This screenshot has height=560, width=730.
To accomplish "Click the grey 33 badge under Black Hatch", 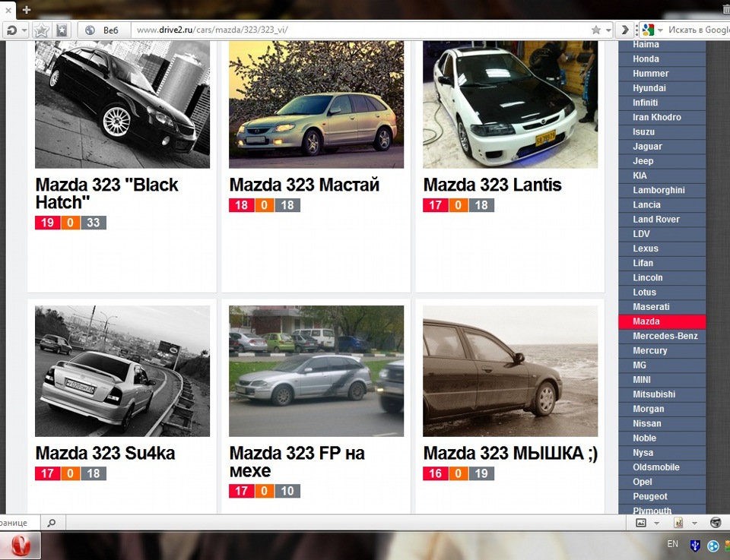I will 94,223.
